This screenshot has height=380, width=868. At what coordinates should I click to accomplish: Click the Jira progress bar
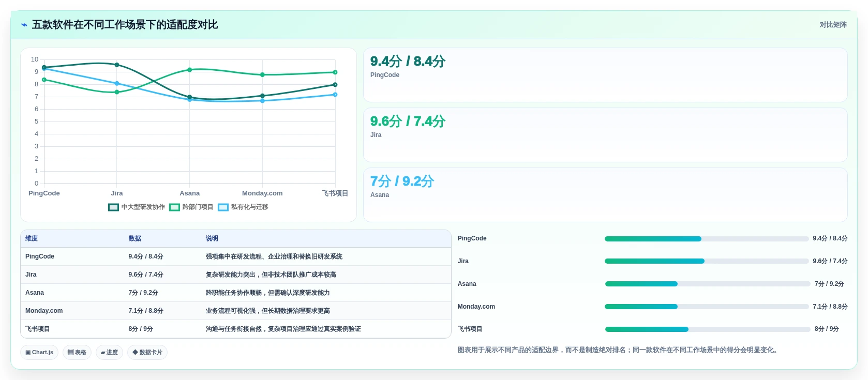coord(707,261)
